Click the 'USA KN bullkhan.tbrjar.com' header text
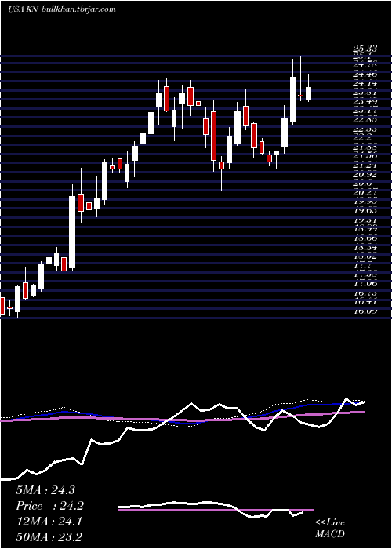392x549 pixels. 62,9
